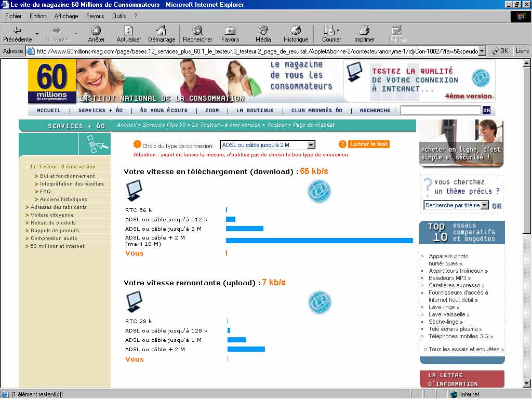This screenshot has height=399, width=532.
Task: Print page with Imprimer icon
Action: (364, 31)
